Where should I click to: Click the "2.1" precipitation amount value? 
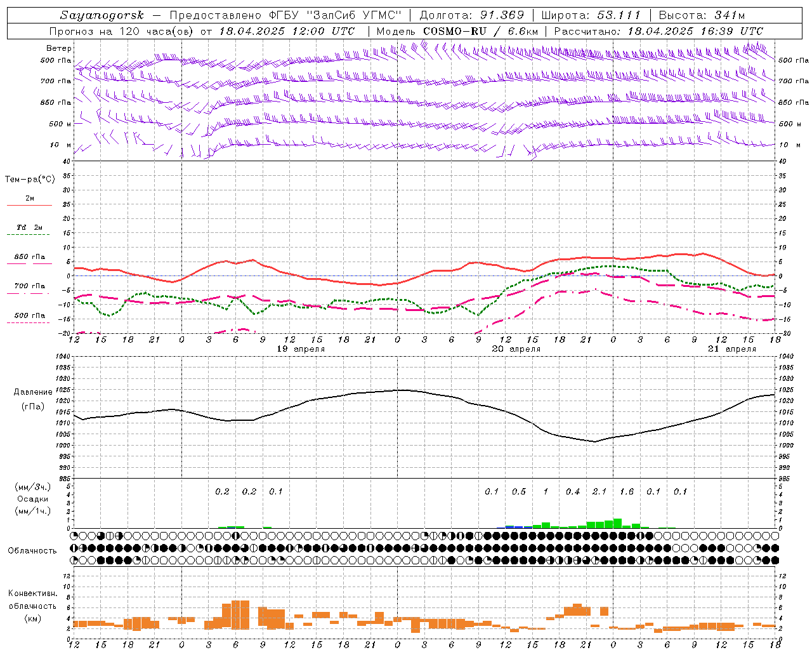599,492
